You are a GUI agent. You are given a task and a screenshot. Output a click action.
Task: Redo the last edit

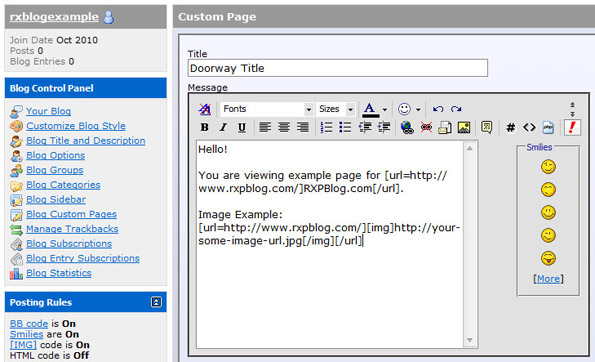coord(456,109)
